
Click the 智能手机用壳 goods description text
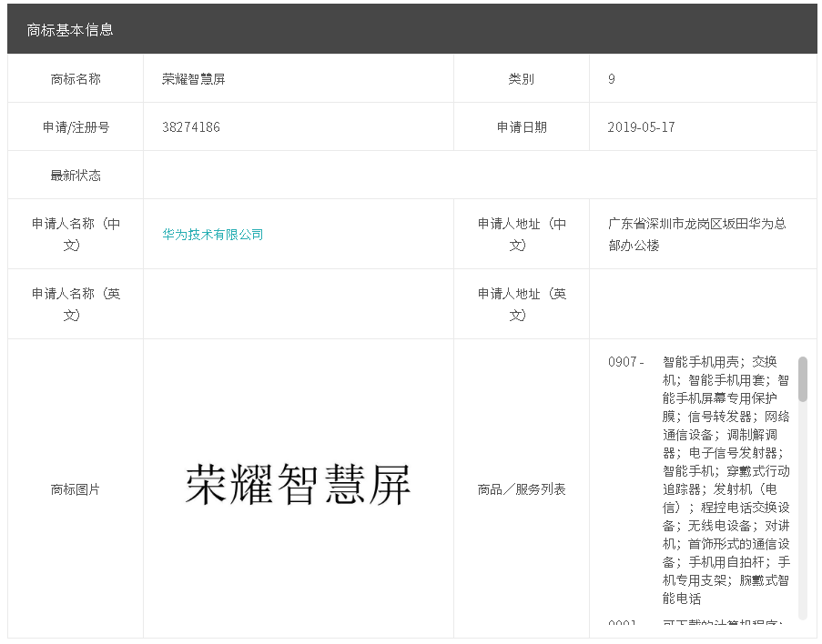pyautogui.click(x=701, y=362)
